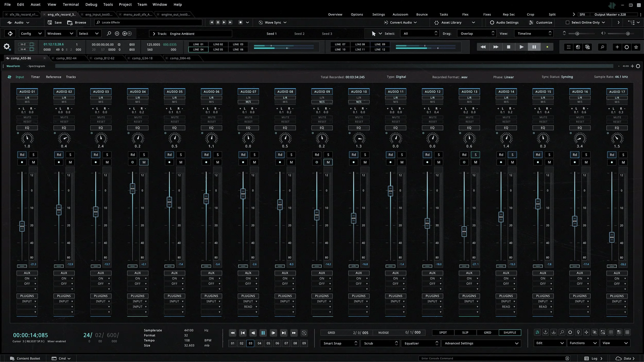Click the AUDIO 11 volume fader handle
Screen dimensions: 644x362
390,191
